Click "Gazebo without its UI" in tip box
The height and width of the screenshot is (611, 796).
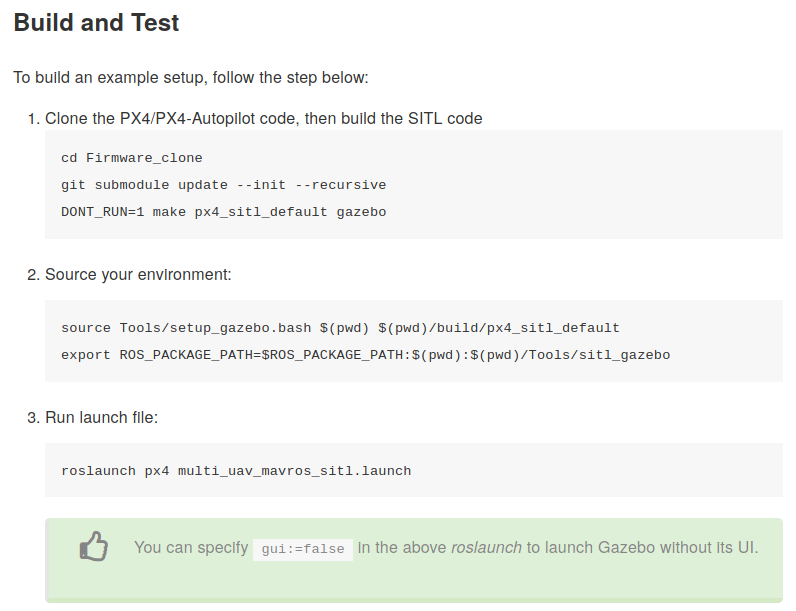[x=678, y=548]
